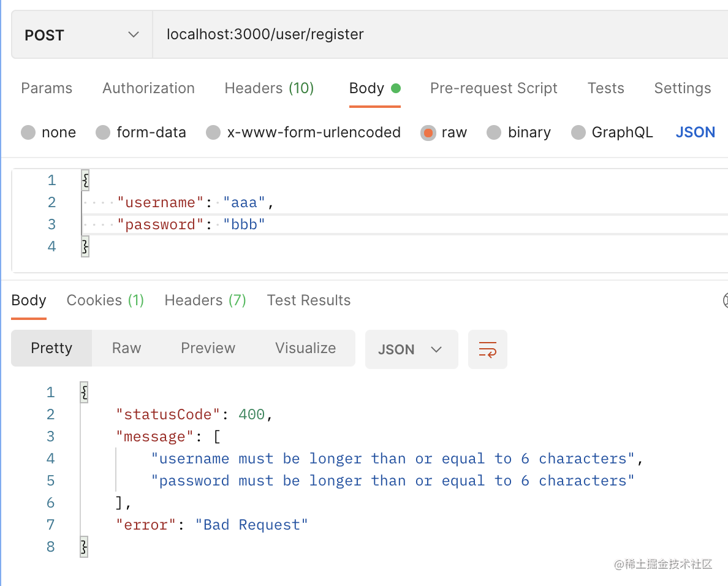This screenshot has width=728, height=586.
Task: Choose x-www-form-urlencoded body type
Action: [213, 132]
